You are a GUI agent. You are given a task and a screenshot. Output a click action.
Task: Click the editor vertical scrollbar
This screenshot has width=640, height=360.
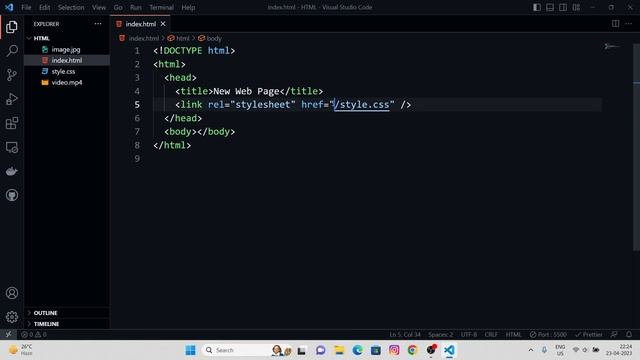[636, 147]
